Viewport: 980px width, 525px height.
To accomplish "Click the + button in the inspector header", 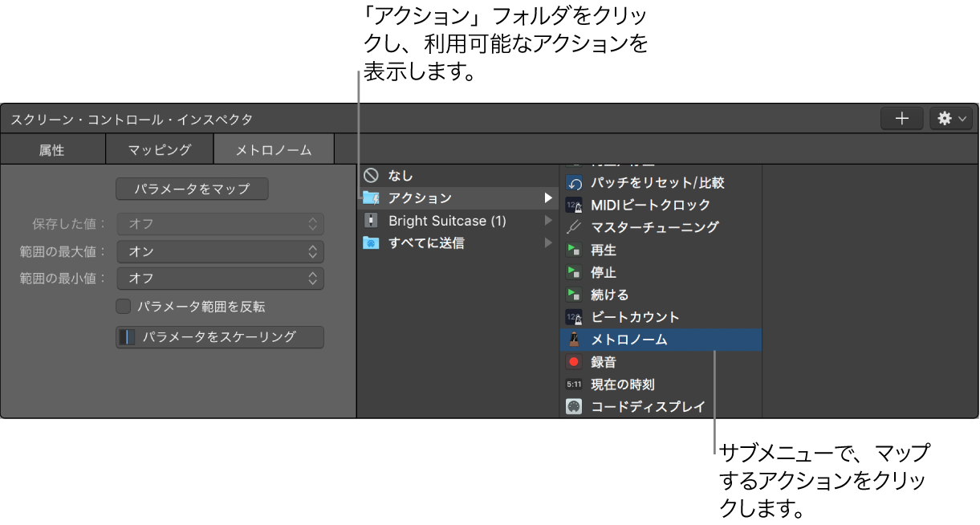I will point(902,118).
